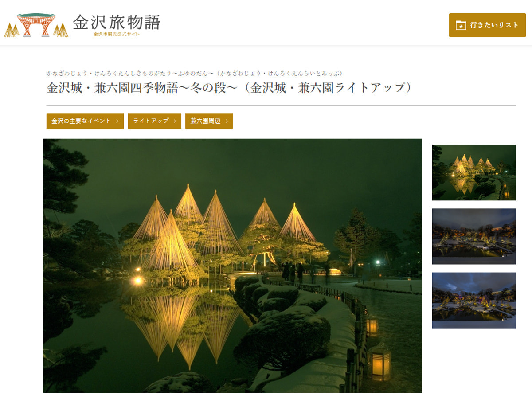The height and width of the screenshot is (399, 532).
Task: Click the 金沢城・兼六園四季物語 page heading
Action: pyautogui.click(x=229, y=88)
